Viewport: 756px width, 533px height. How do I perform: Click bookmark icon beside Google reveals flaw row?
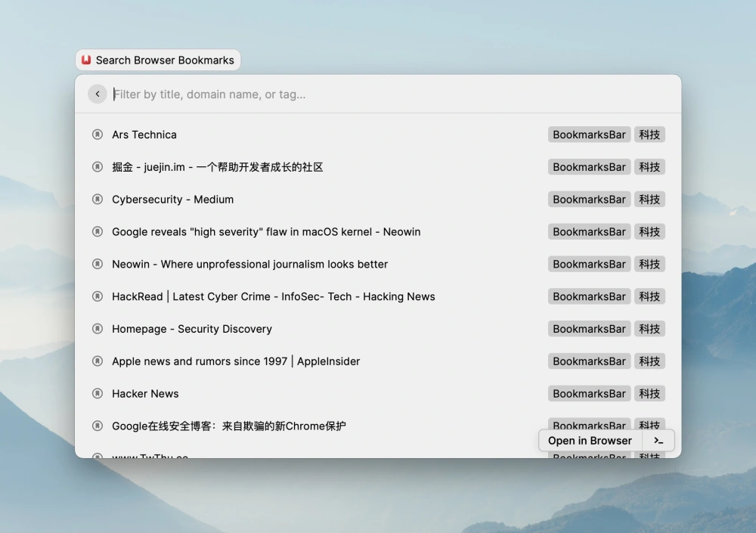pyautogui.click(x=98, y=231)
